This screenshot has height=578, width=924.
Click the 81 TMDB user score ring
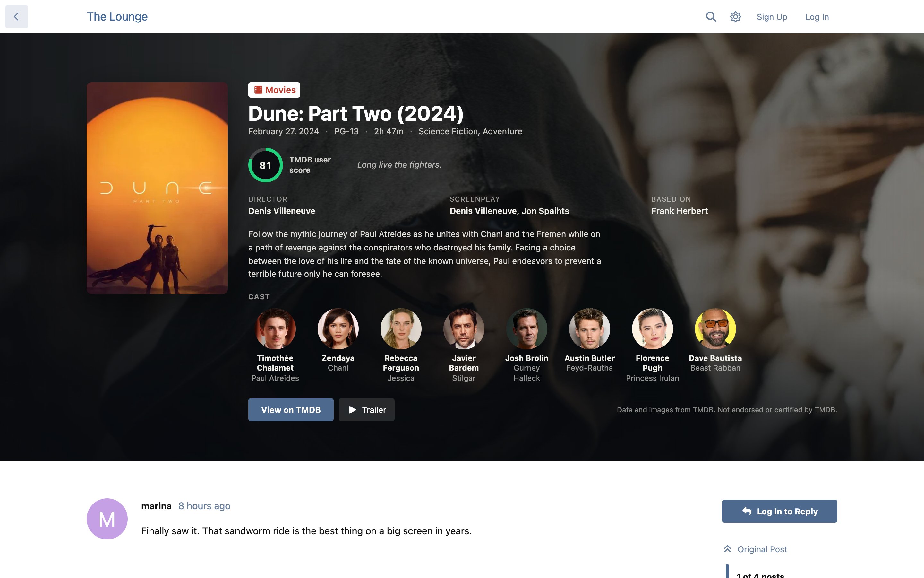[x=265, y=165]
